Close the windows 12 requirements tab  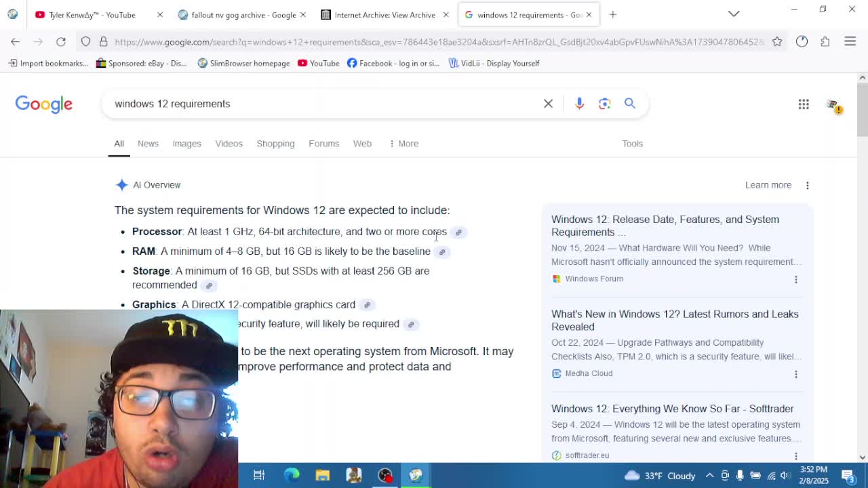(589, 15)
